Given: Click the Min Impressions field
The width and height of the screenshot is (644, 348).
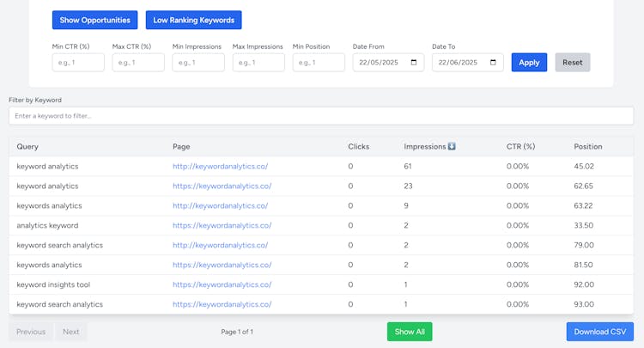Looking at the screenshot, I should (198, 63).
